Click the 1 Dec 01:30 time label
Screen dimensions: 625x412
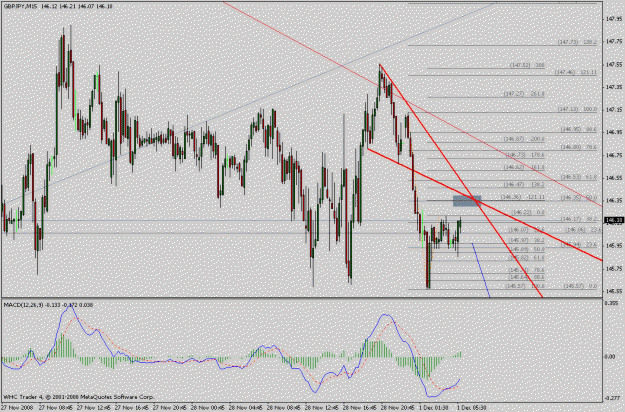coord(434,408)
